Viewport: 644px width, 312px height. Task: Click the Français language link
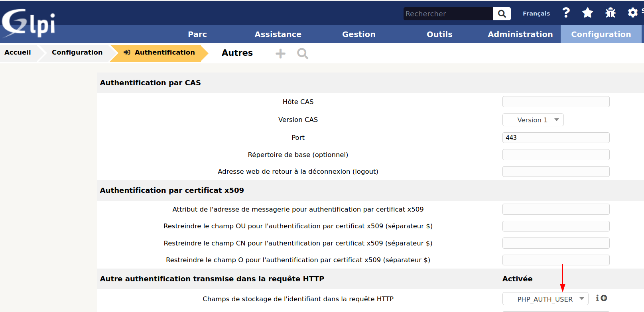click(x=536, y=14)
